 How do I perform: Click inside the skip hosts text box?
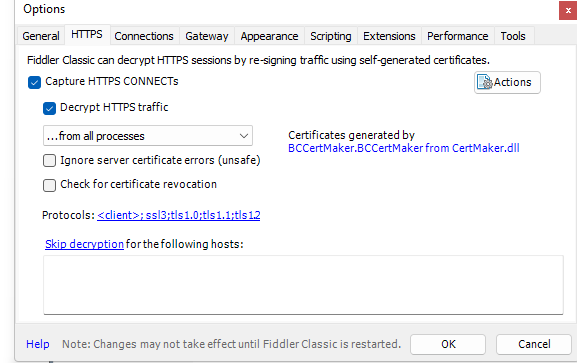tap(303, 285)
